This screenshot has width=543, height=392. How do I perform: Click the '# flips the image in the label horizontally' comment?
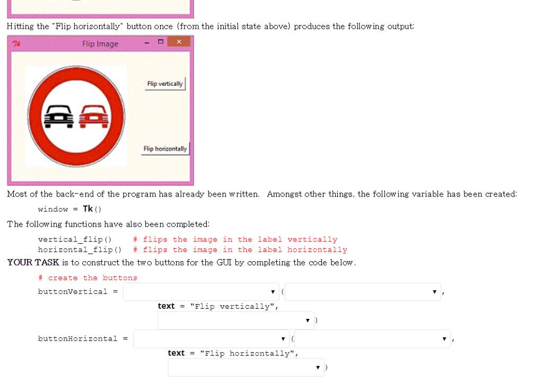click(x=240, y=250)
